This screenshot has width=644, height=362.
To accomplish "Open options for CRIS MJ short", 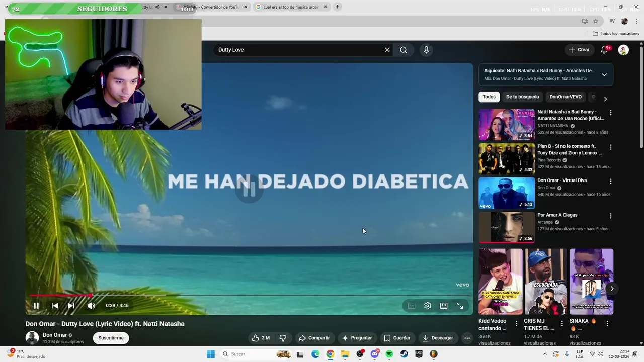I will pos(562,323).
